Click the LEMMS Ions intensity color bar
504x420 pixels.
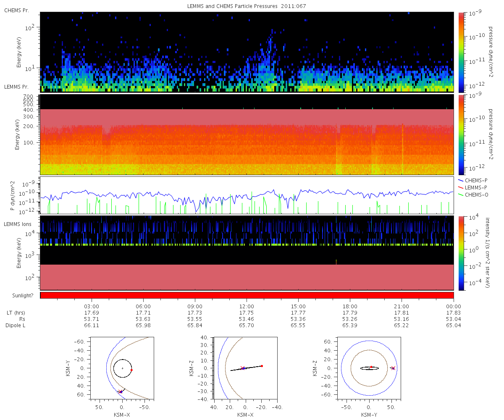460,253
